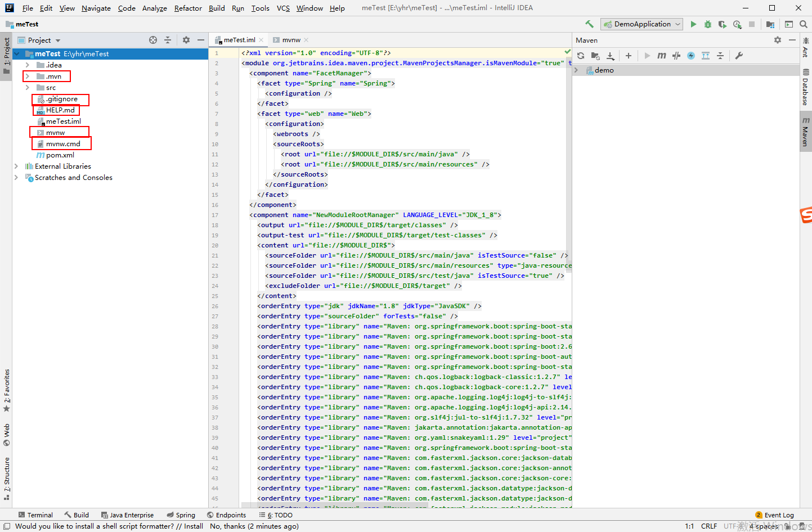The height and width of the screenshot is (532, 812).
Task: Expand the src folder
Action: [x=27, y=88]
